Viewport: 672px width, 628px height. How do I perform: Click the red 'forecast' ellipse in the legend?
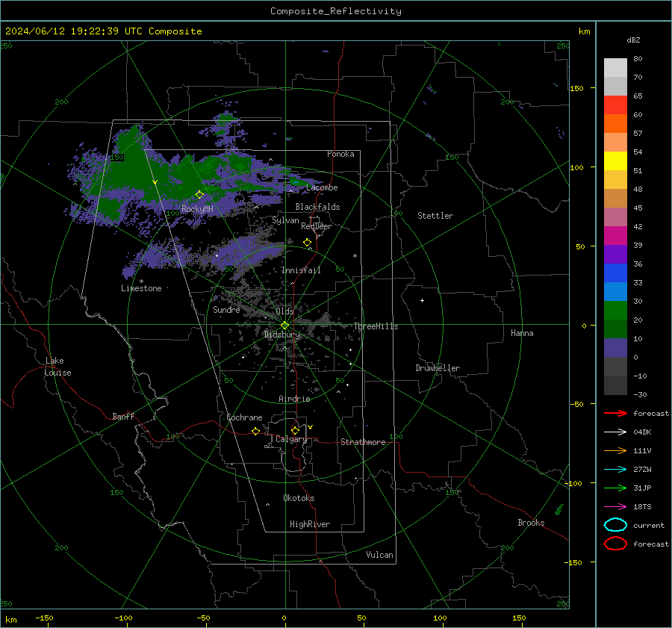(615, 544)
